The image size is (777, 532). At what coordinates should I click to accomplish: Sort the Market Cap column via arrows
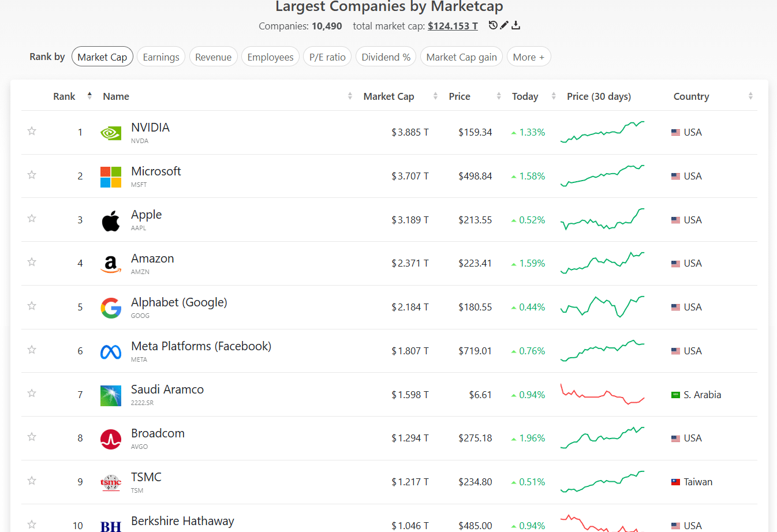[x=435, y=96]
